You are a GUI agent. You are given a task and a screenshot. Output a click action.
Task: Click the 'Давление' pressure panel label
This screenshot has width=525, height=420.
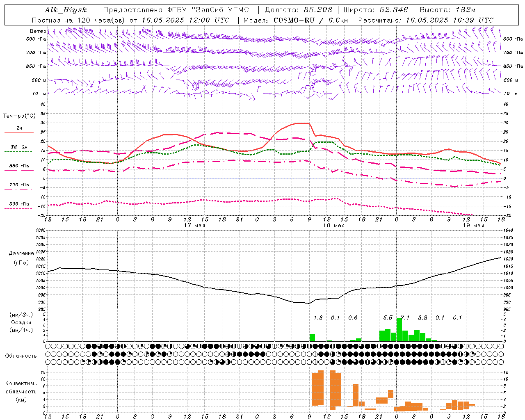(21, 253)
